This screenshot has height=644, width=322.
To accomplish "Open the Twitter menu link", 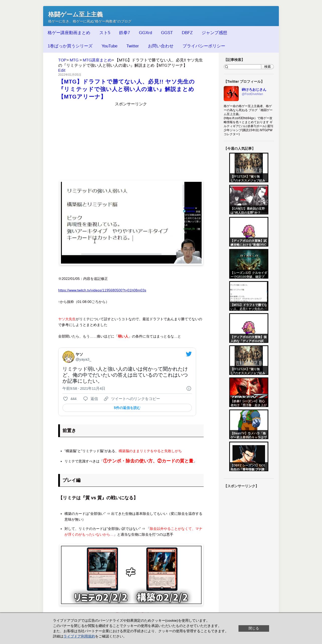I will (x=132, y=46).
